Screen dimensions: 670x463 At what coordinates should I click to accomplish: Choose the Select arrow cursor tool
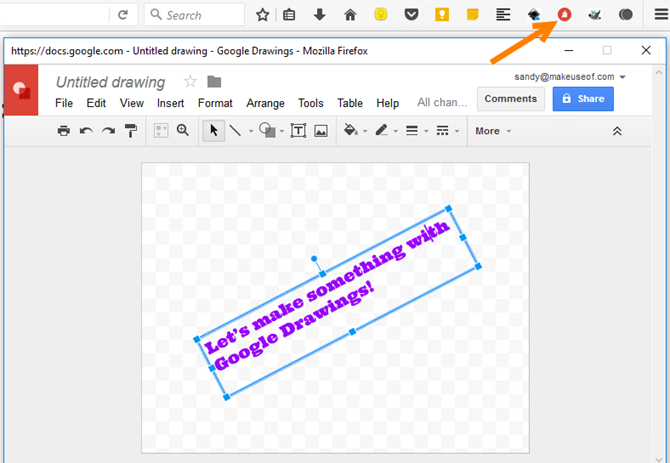click(213, 131)
